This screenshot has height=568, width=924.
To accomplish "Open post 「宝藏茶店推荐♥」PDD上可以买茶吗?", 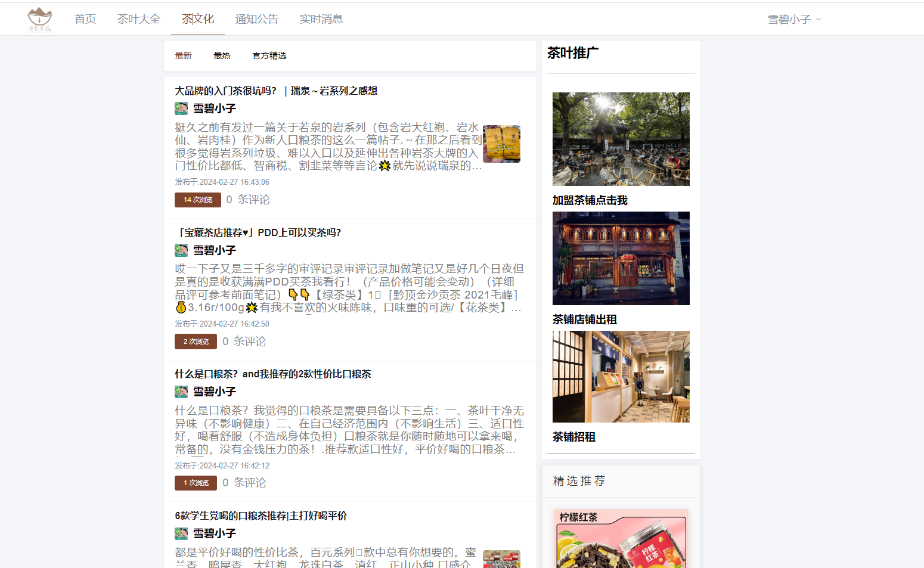I will tap(259, 232).
